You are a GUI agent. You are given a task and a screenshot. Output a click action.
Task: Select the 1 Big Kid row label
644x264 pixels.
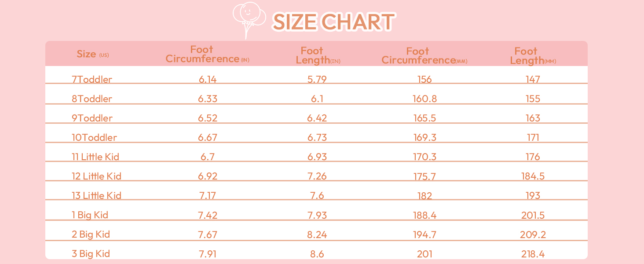tap(90, 215)
